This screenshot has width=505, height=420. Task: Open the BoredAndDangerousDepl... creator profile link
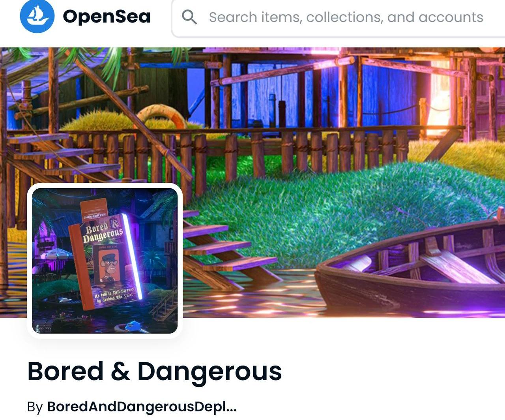point(142,406)
